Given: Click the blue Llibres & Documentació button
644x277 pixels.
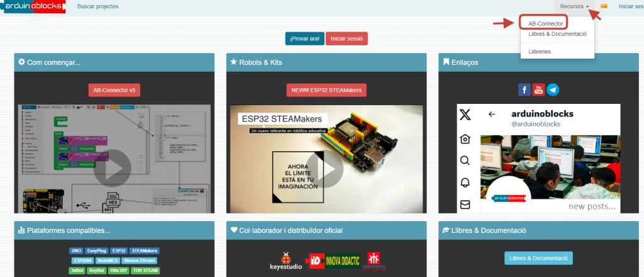Looking at the screenshot, I should [x=538, y=258].
